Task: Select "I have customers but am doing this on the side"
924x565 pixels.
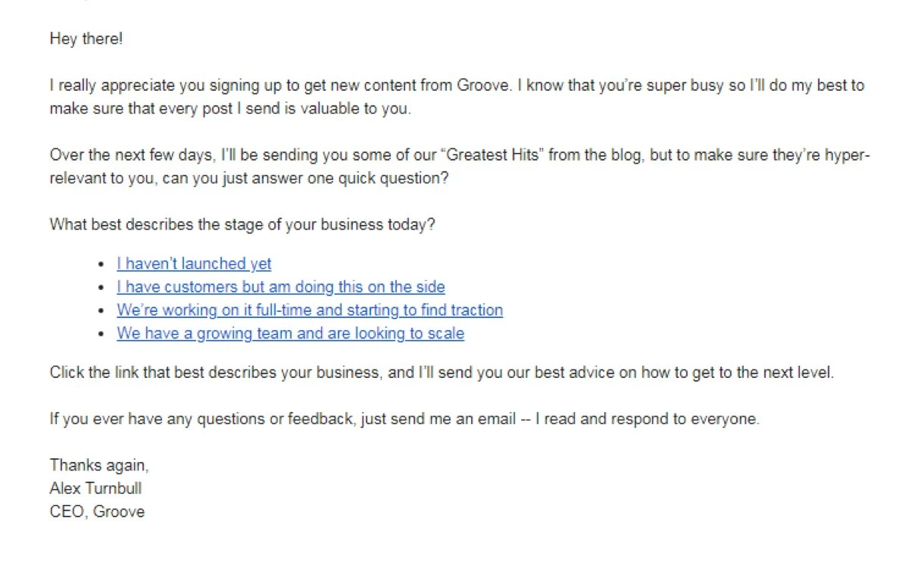Action: point(280,287)
